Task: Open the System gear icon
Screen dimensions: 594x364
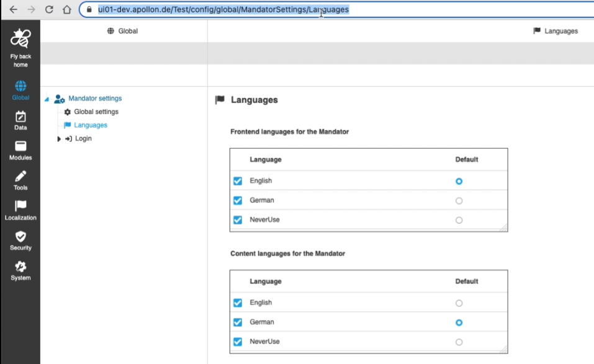Action: pyautogui.click(x=20, y=267)
